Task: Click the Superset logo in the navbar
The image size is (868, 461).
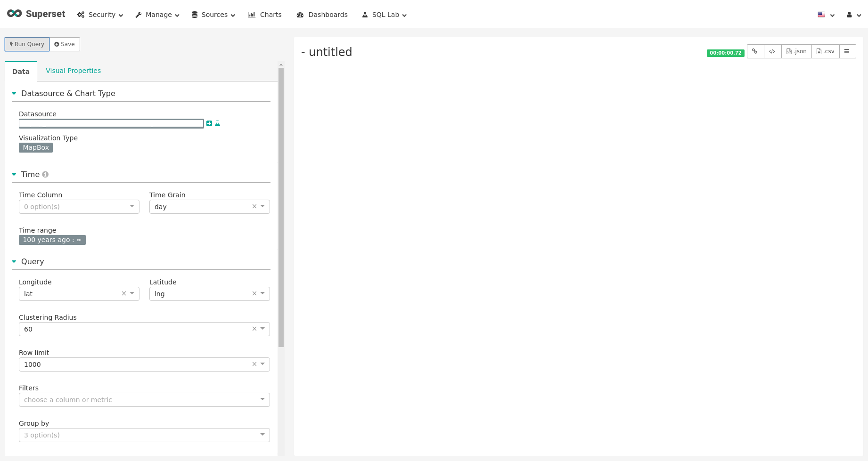Action: [x=36, y=14]
